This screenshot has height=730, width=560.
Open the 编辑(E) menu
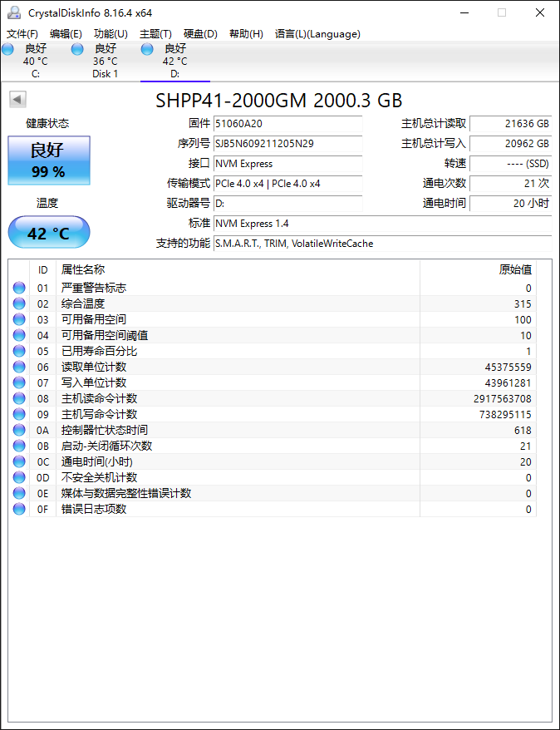click(66, 34)
